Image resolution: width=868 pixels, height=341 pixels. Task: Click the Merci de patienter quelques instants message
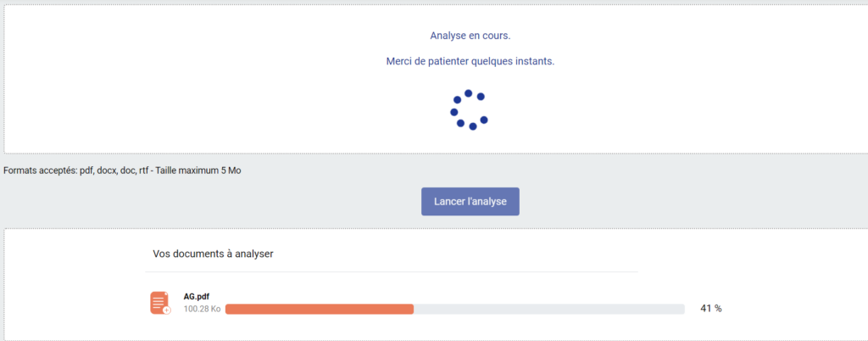[470, 61]
